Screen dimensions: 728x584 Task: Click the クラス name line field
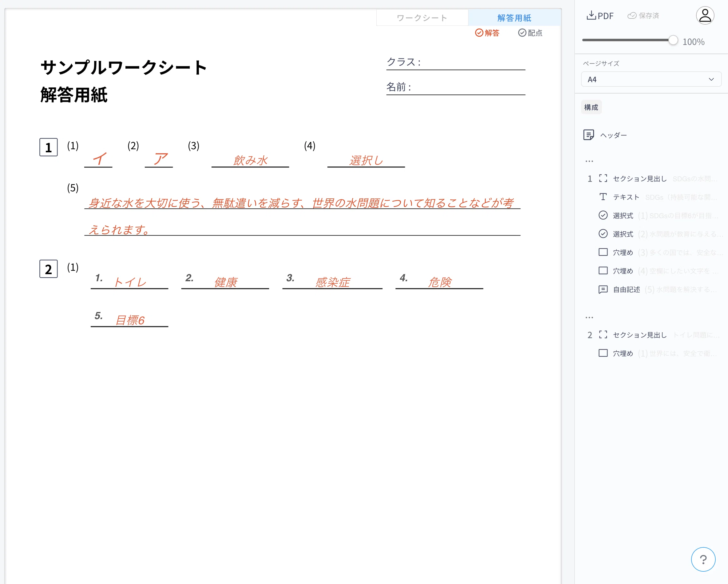[456, 63]
